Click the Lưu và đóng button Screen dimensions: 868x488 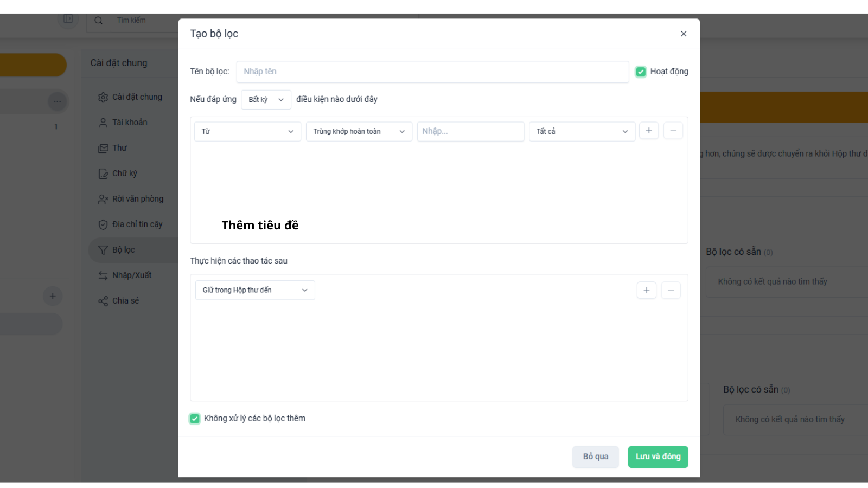pyautogui.click(x=658, y=457)
